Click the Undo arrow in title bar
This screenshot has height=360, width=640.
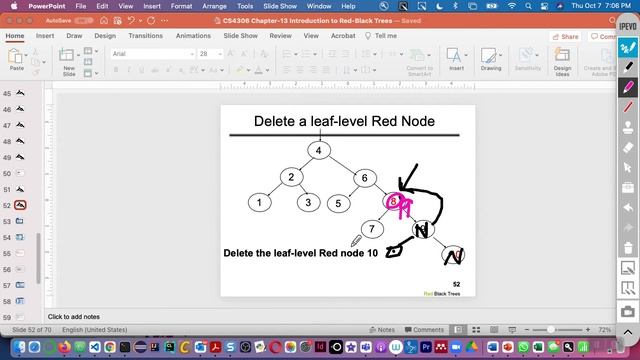point(131,20)
